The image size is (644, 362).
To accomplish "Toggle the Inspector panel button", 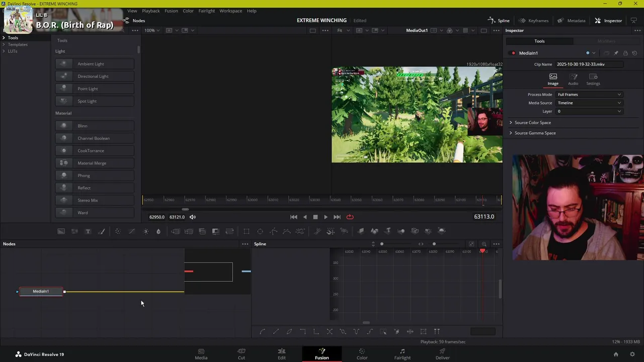I will (608, 21).
